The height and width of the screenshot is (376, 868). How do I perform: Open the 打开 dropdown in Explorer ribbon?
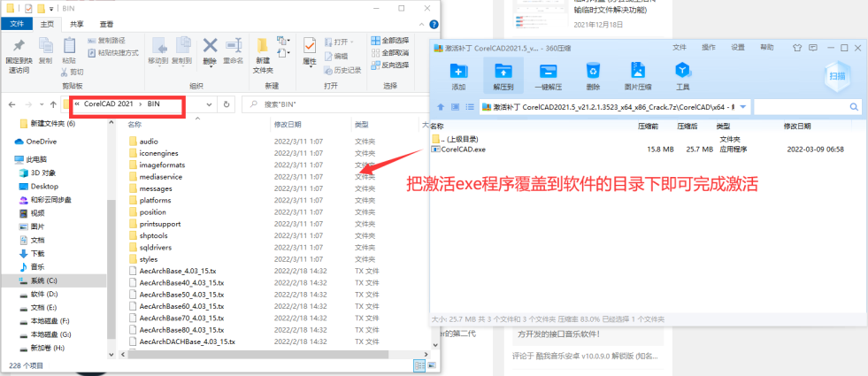point(340,42)
